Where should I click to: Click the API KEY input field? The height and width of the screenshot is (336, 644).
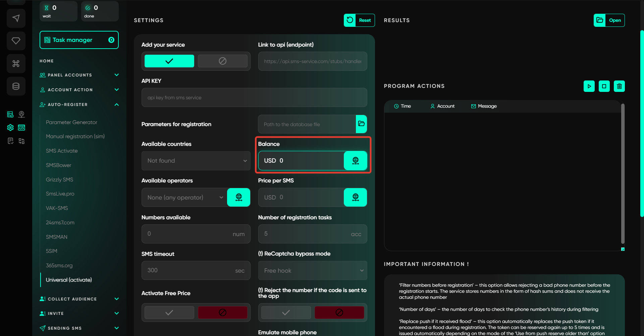254,98
